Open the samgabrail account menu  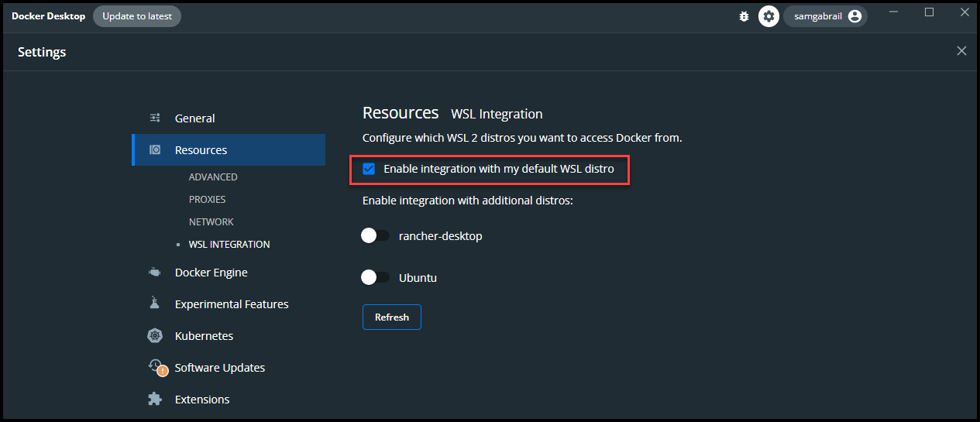[825, 16]
